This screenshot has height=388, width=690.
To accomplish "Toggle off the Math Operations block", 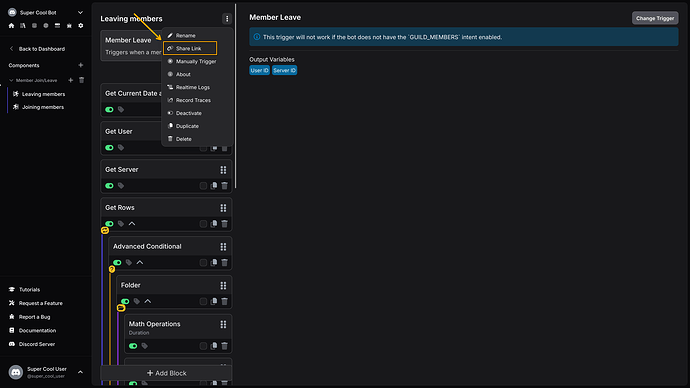I will tap(133, 346).
